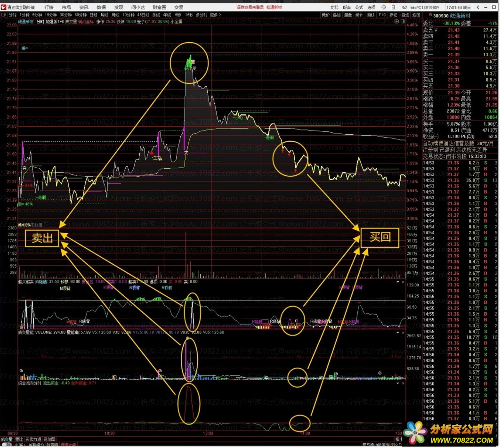Open the 行情 menu
The height and width of the screenshot is (448, 501).
(49, 7)
